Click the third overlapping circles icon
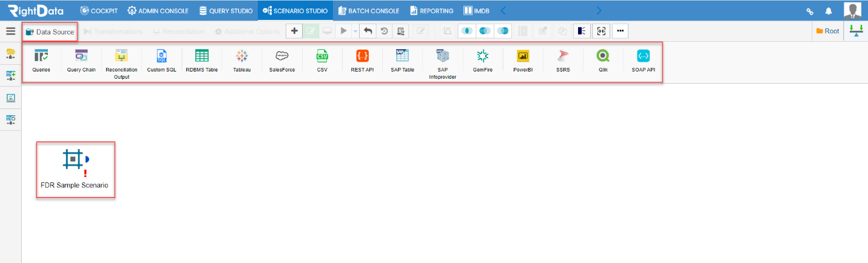The height and width of the screenshot is (263, 868). [503, 31]
